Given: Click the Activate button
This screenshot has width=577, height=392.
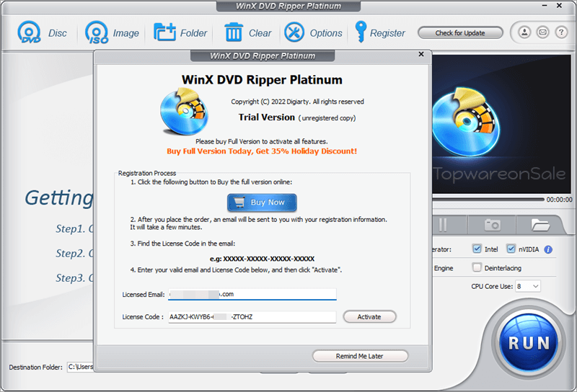Looking at the screenshot, I should pos(369,316).
